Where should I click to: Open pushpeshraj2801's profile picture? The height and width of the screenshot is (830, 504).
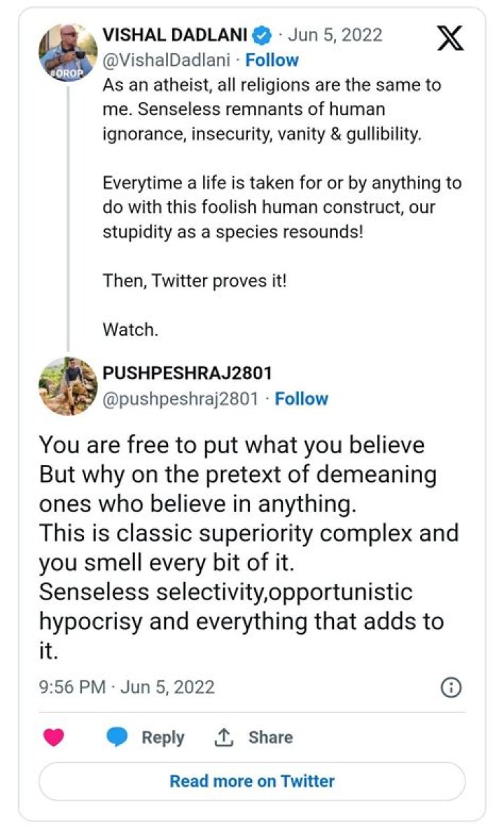[68, 387]
